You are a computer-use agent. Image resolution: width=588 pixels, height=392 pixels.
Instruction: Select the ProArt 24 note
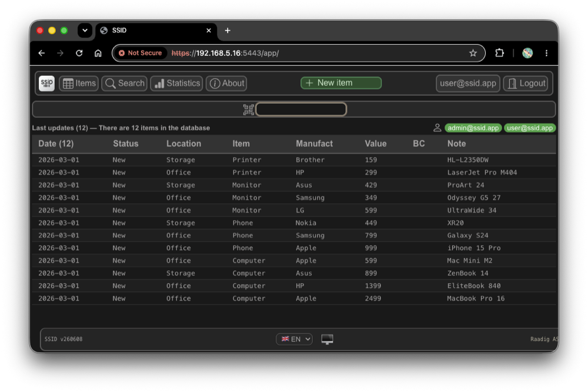click(465, 185)
